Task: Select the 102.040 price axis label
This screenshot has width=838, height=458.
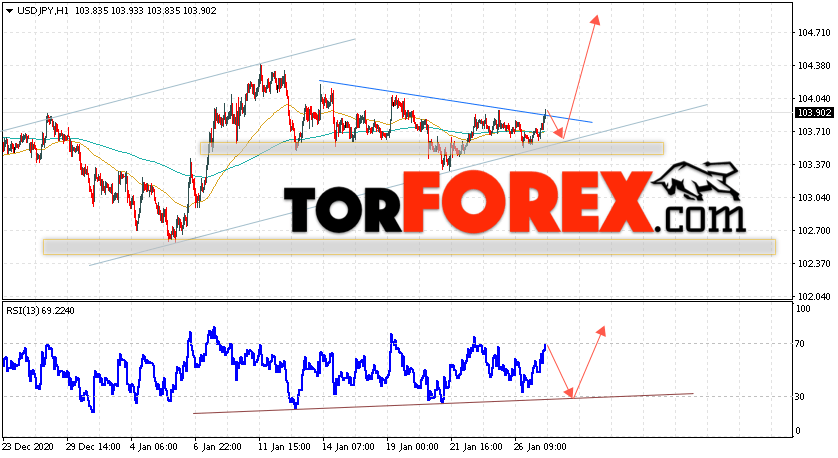Action: pyautogui.click(x=814, y=297)
